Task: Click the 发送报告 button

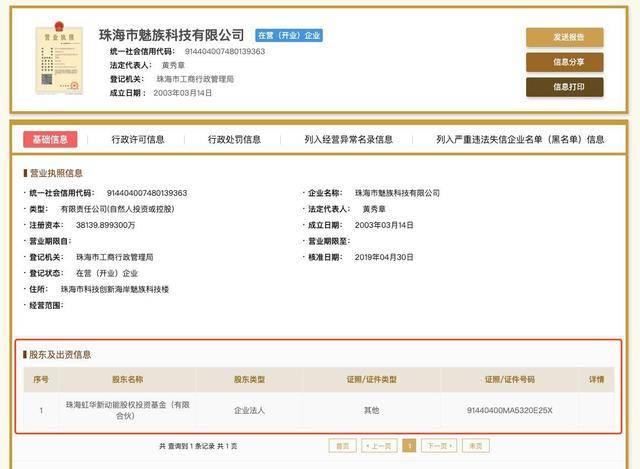Action: 564,37
